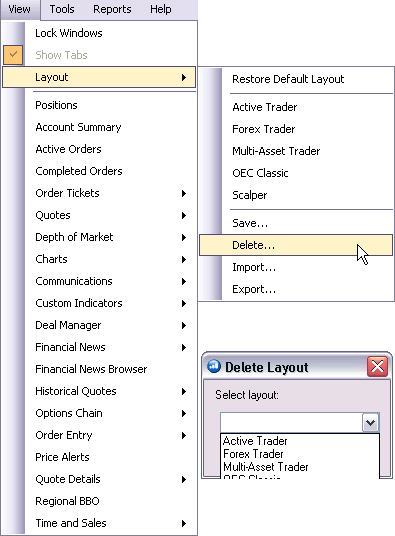Expand the Order Entry submenu
The image size is (395, 536).
(99, 435)
